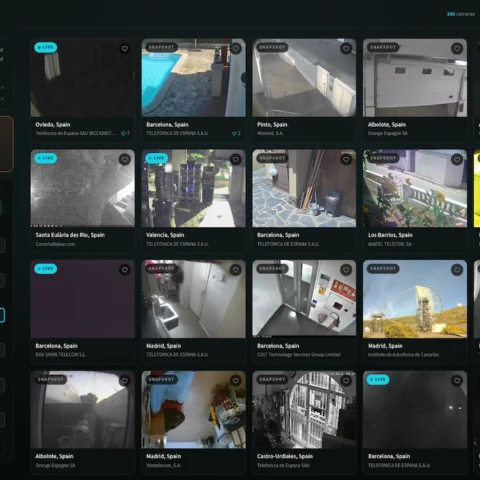480x480 pixels.
Task: Favorite the Albolote garage door camera
Action: click(x=457, y=49)
